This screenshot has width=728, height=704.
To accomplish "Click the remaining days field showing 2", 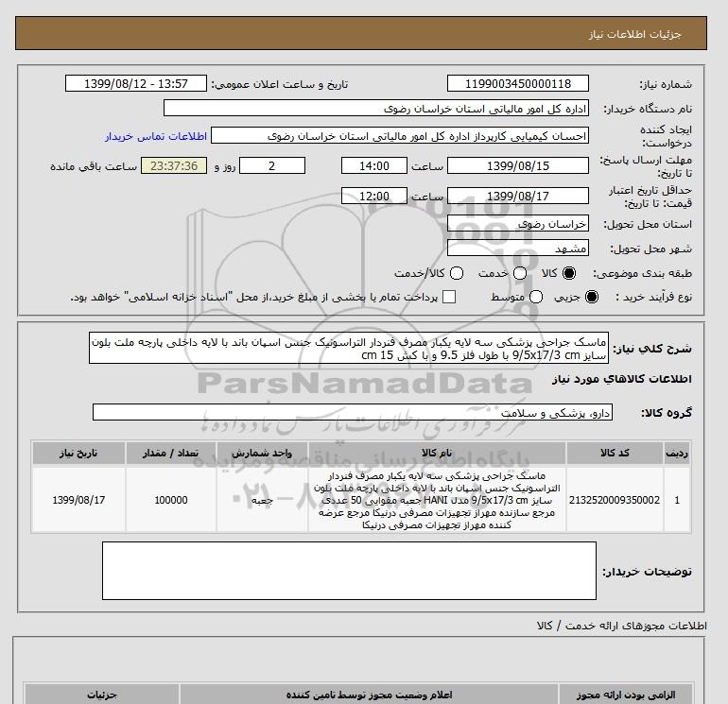I will click(272, 165).
